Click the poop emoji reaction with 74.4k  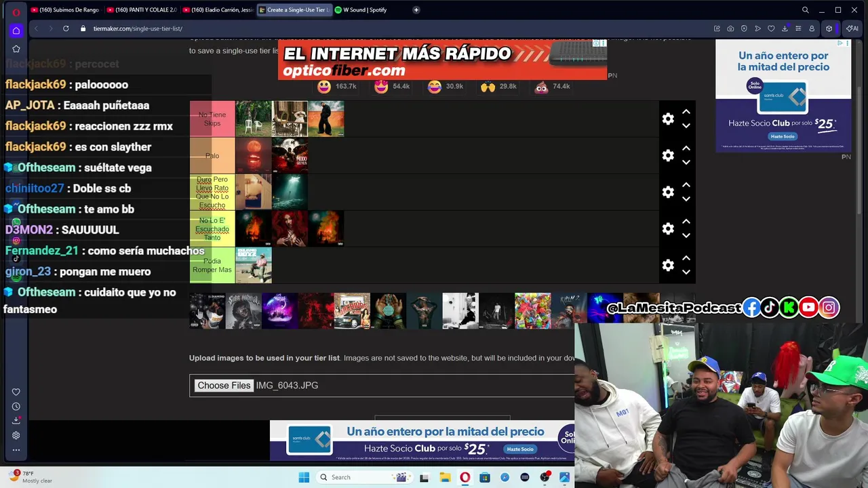541,87
